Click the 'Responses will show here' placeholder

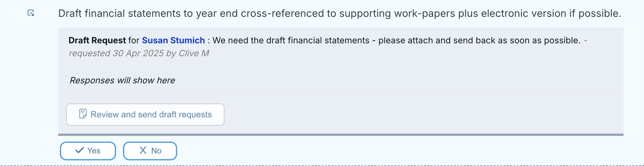(122, 80)
